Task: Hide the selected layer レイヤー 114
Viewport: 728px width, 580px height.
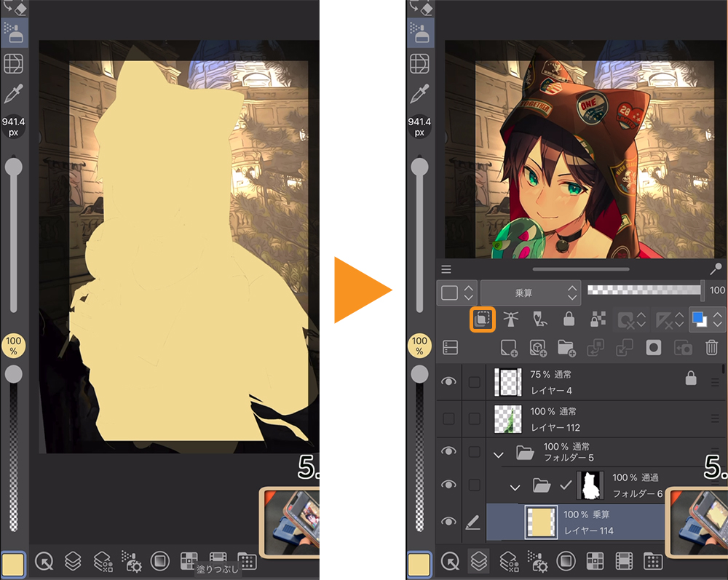Action: point(448,521)
